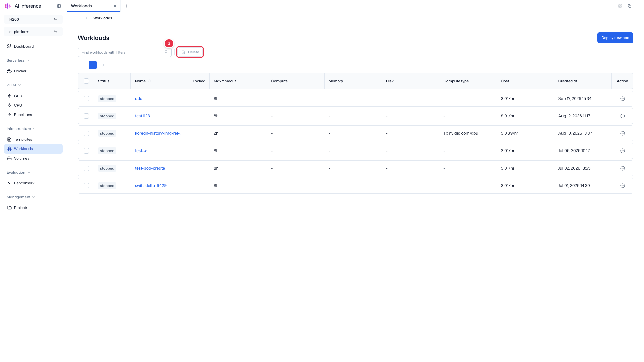Close the Workloads tab
This screenshot has height=362, width=644.
[115, 6]
